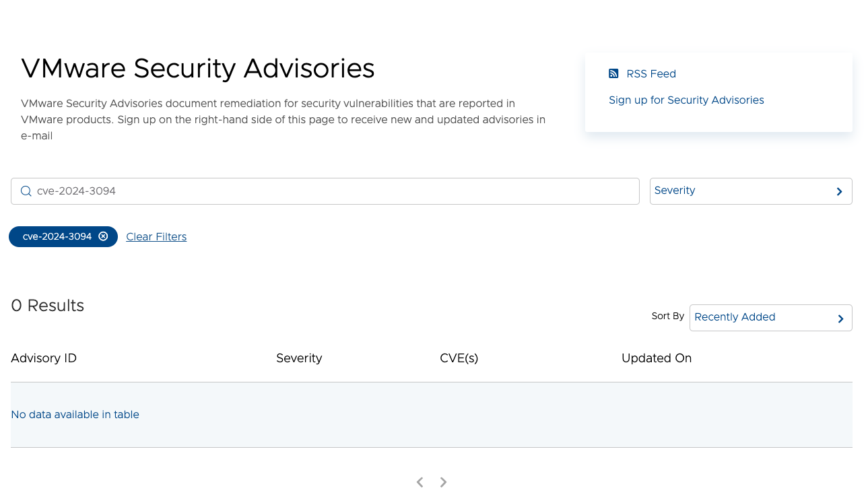
Task: Sort by CVE(s) column header
Action: (x=459, y=358)
